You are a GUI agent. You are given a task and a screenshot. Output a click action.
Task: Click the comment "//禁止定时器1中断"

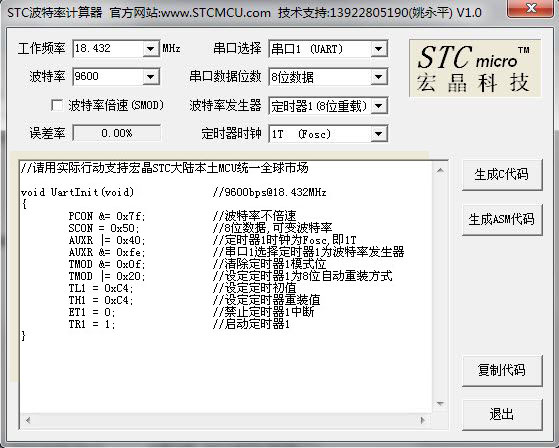(x=263, y=312)
